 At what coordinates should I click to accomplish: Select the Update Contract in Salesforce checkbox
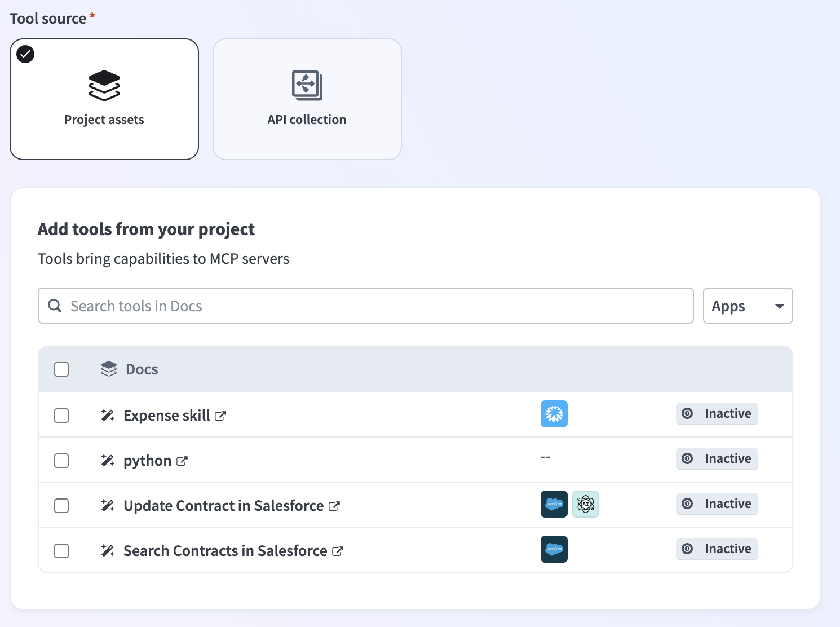[61, 506]
